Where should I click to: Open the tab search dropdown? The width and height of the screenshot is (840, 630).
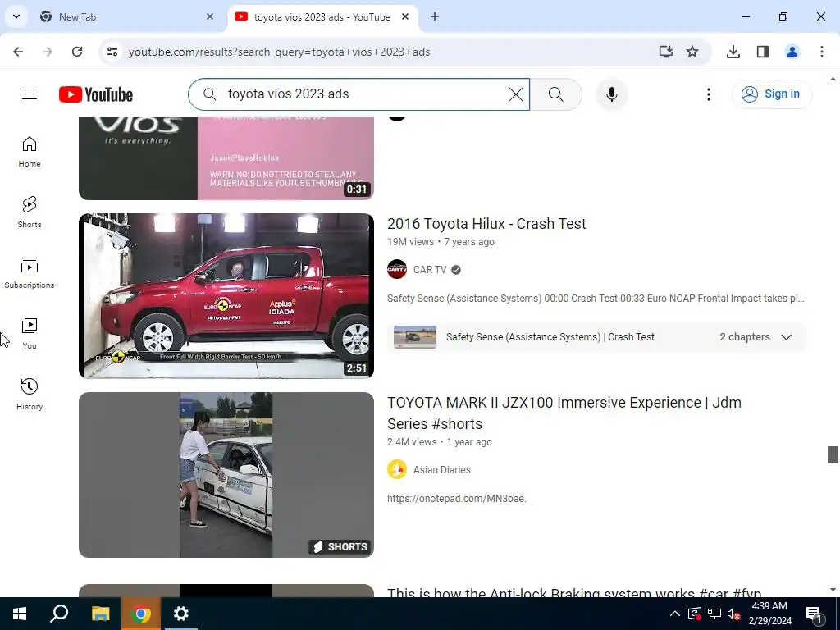16,16
